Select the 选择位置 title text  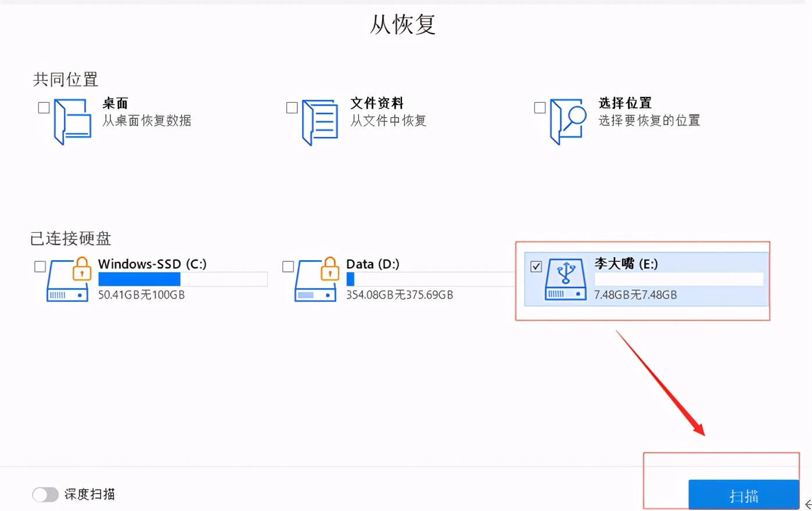coord(626,103)
